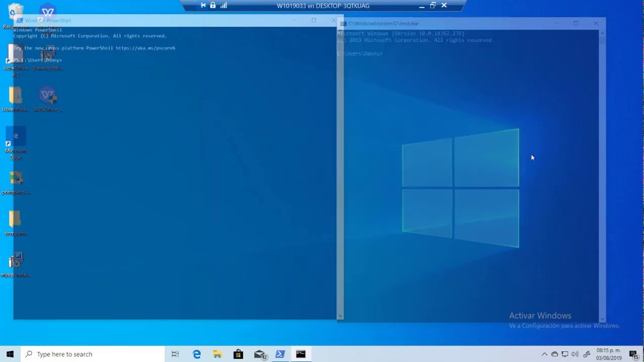The width and height of the screenshot is (644, 362).
Task: Switch to PowerShell via taskbar icon
Action: coord(280,354)
